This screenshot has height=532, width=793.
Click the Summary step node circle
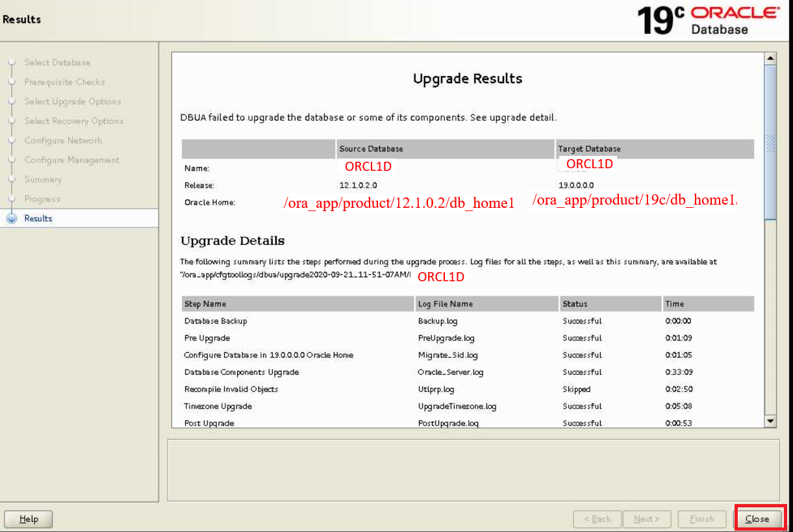coord(12,179)
